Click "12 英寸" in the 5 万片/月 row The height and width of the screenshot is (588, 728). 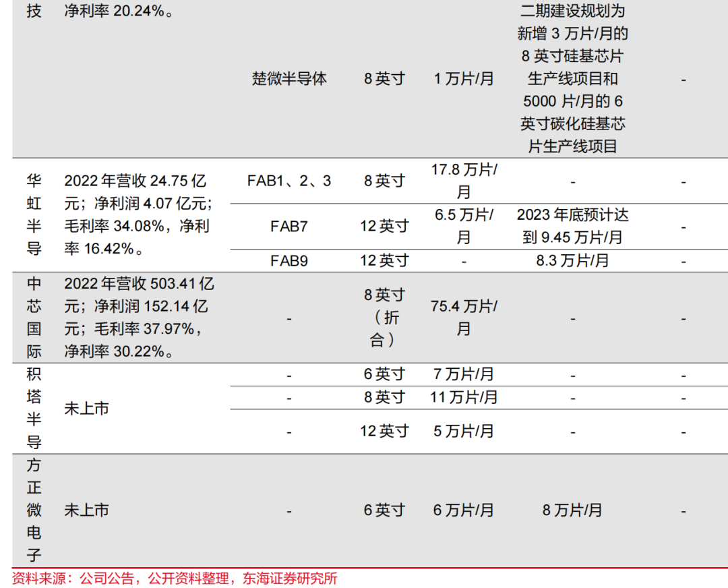(x=384, y=432)
